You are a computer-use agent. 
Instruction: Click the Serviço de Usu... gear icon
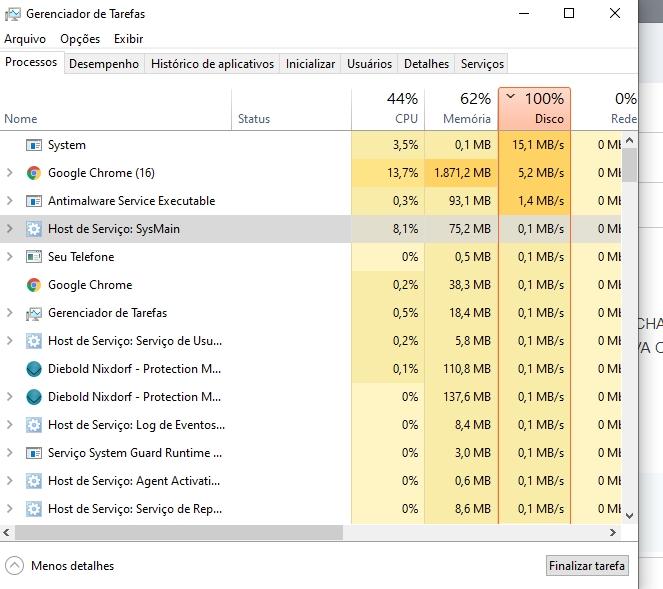click(34, 341)
